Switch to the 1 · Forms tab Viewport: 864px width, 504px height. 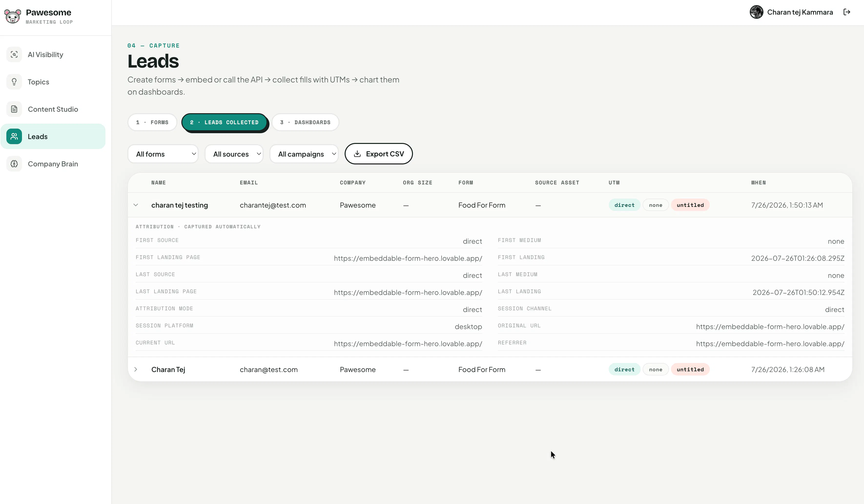pyautogui.click(x=152, y=122)
